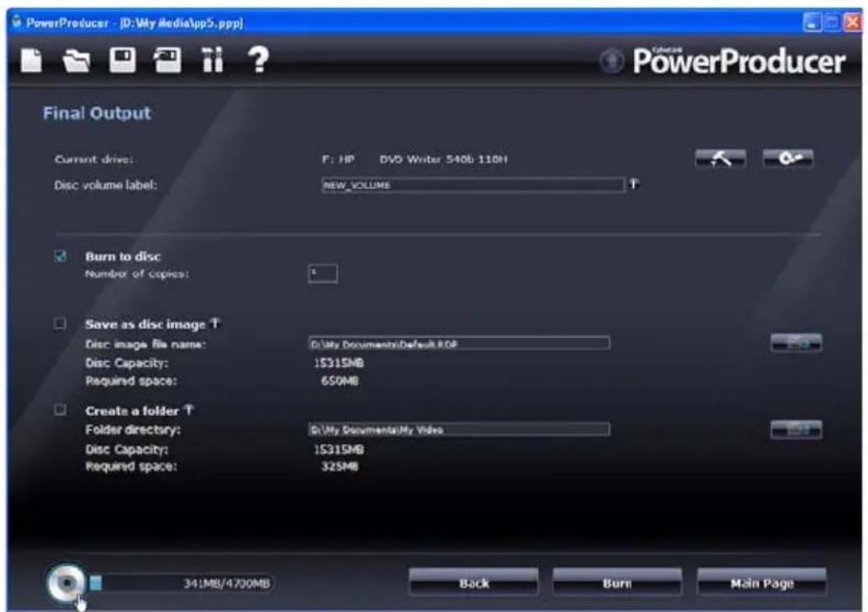Enable the Save as disc image checkbox
This screenshot has height=612, width=868.
tap(60, 324)
